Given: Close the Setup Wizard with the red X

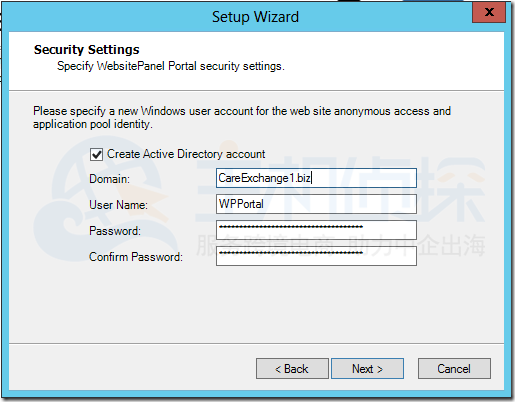Looking at the screenshot, I should [489, 12].
